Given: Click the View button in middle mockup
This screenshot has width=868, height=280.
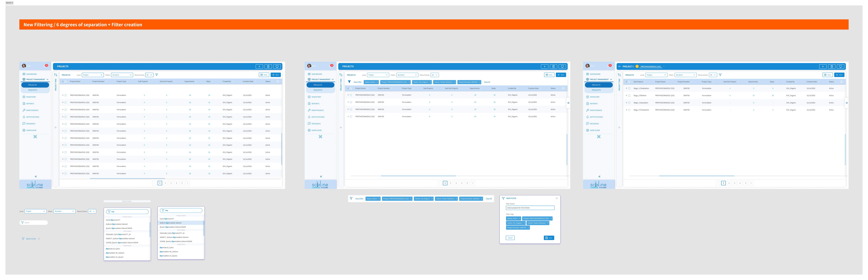Looking at the screenshot, I should pos(549,75).
